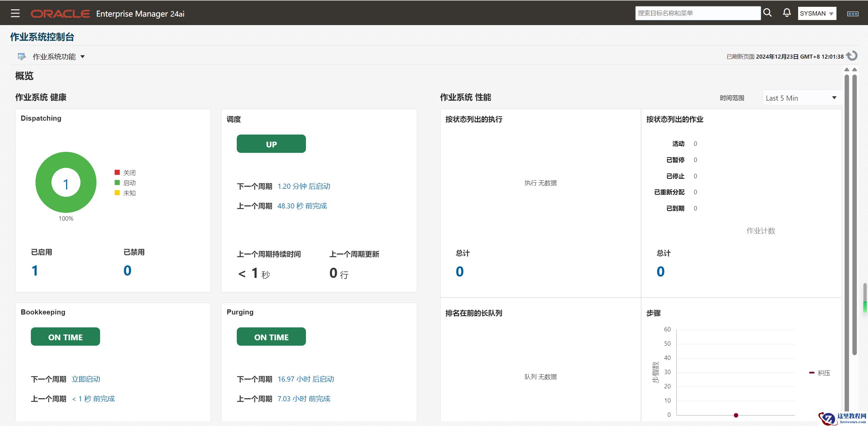Click the Oracle logo

click(60, 14)
